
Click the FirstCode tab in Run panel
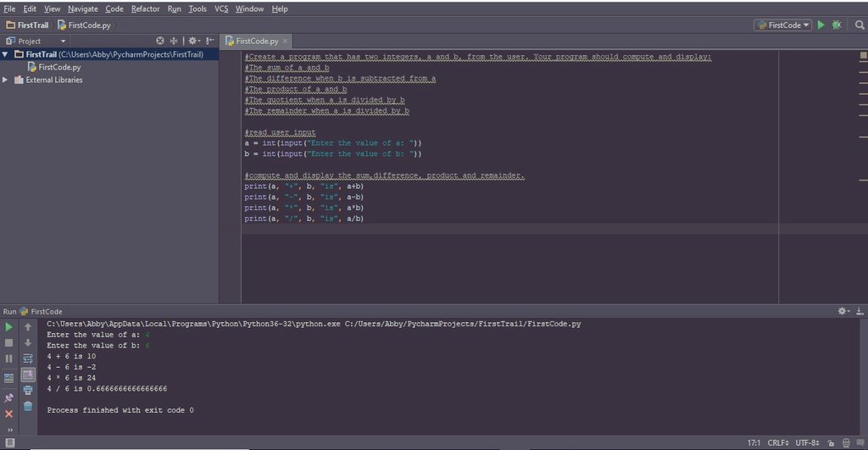(41, 312)
